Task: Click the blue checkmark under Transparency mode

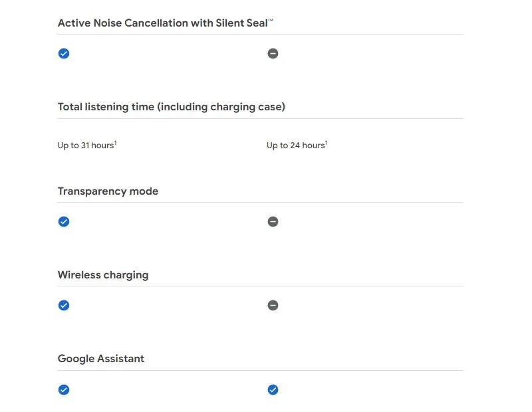Action: 64,222
